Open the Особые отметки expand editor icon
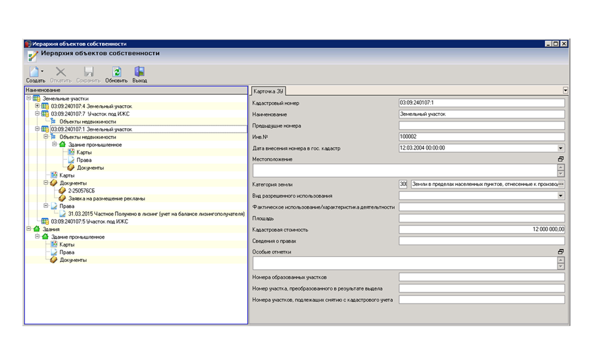592x364 pixels. (x=561, y=252)
